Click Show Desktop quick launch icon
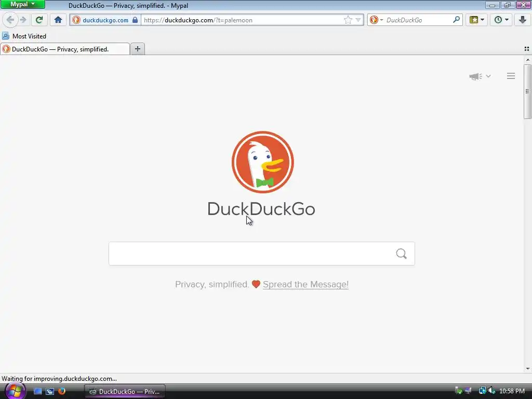 (x=37, y=391)
